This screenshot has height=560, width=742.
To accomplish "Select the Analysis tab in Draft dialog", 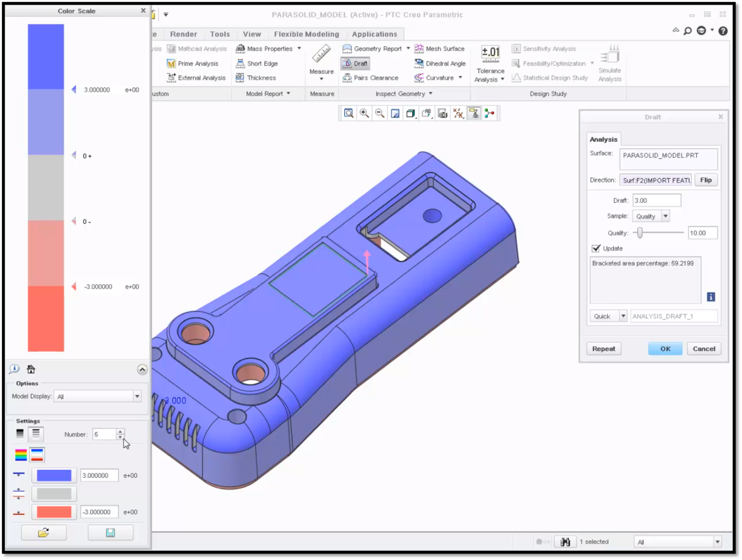I will pyautogui.click(x=603, y=139).
